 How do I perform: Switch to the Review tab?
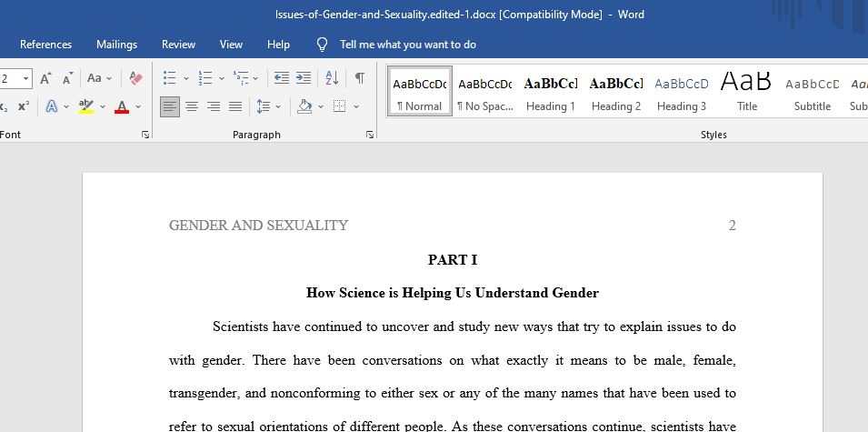coord(178,45)
